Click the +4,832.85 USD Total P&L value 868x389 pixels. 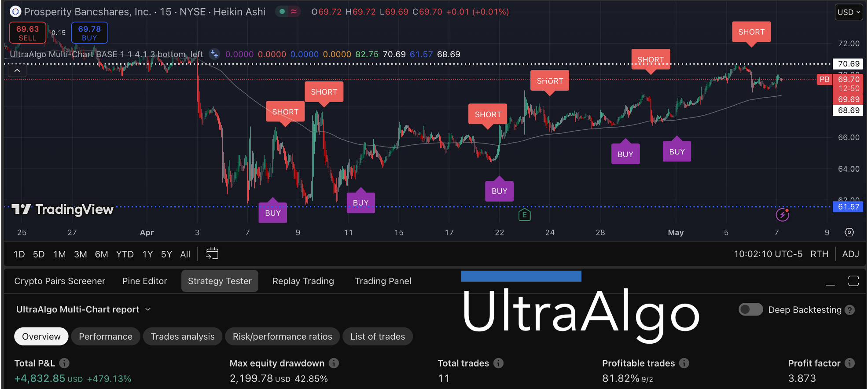point(48,378)
